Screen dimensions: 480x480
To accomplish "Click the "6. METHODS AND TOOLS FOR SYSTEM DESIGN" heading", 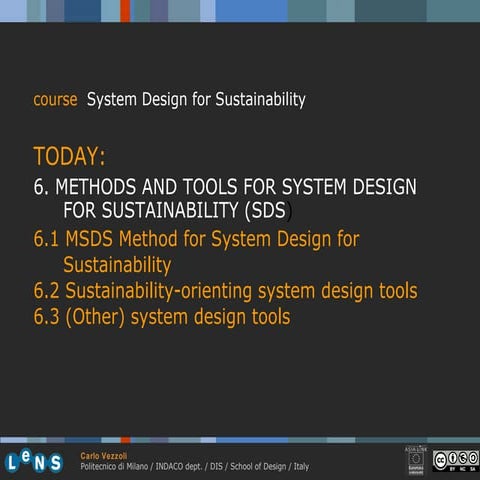I will tap(225, 186).
